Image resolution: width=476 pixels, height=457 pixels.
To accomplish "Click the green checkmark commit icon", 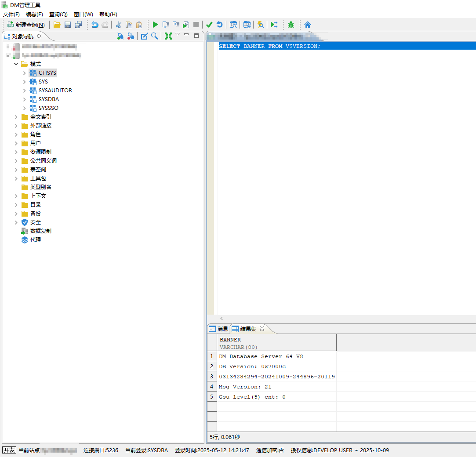I will [x=209, y=25].
